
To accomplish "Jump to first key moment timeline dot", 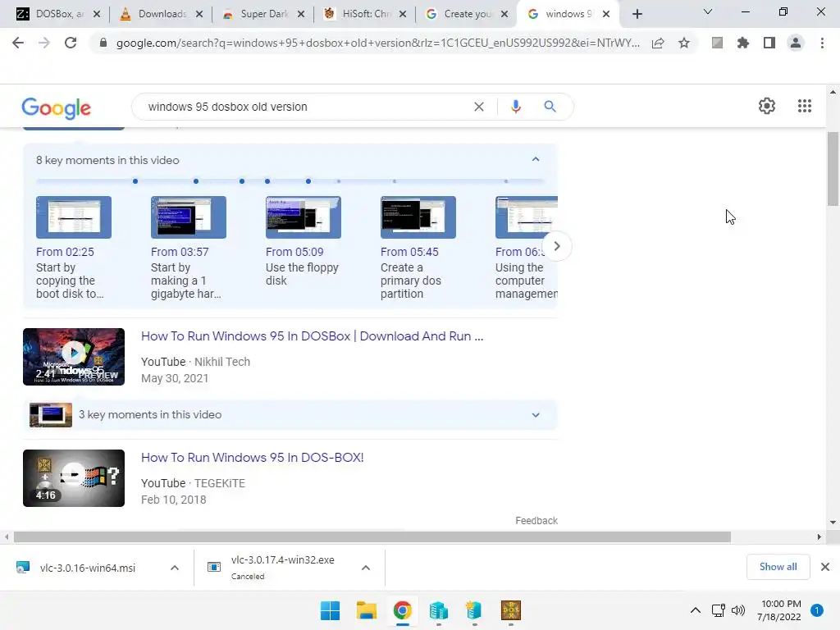I will pyautogui.click(x=135, y=181).
